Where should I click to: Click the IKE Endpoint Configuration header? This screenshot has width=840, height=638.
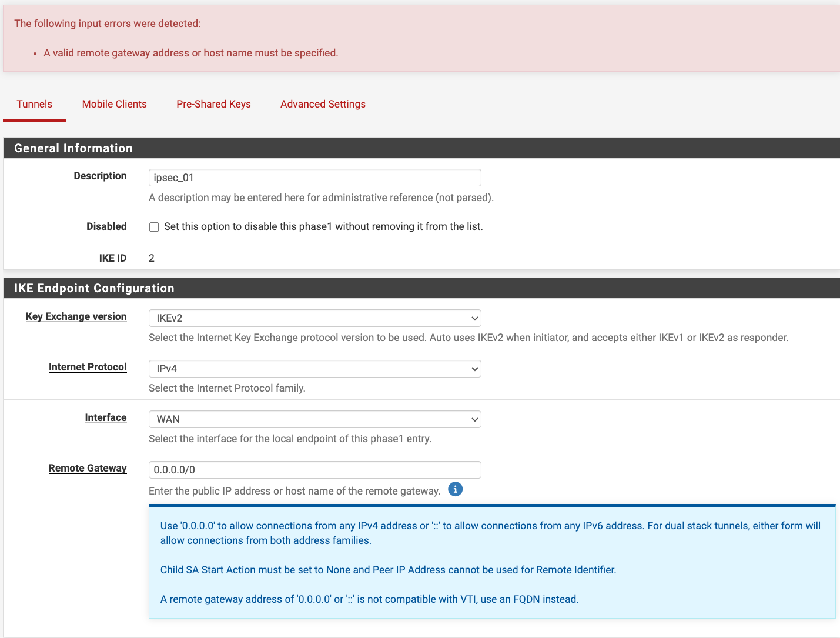coord(94,288)
